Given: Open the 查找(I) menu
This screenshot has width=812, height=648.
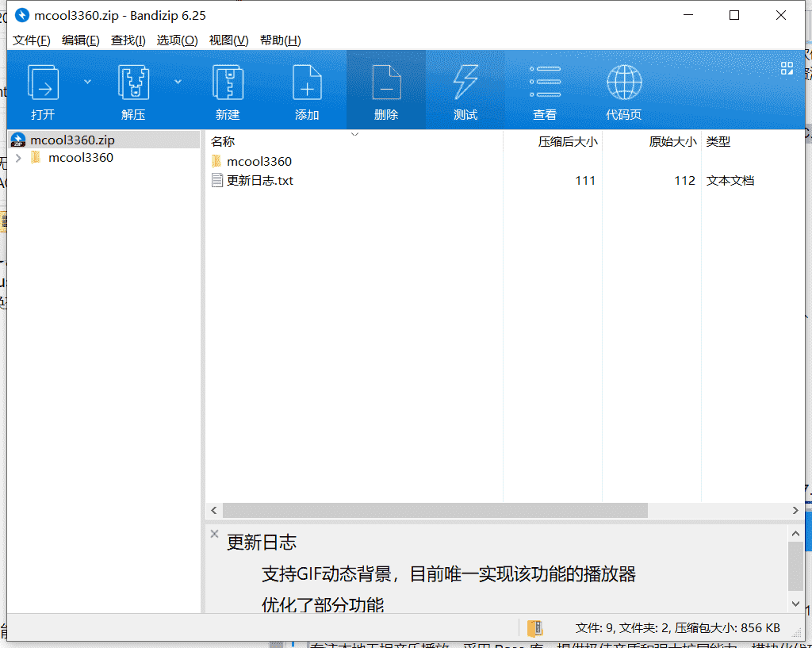Looking at the screenshot, I should click(128, 40).
